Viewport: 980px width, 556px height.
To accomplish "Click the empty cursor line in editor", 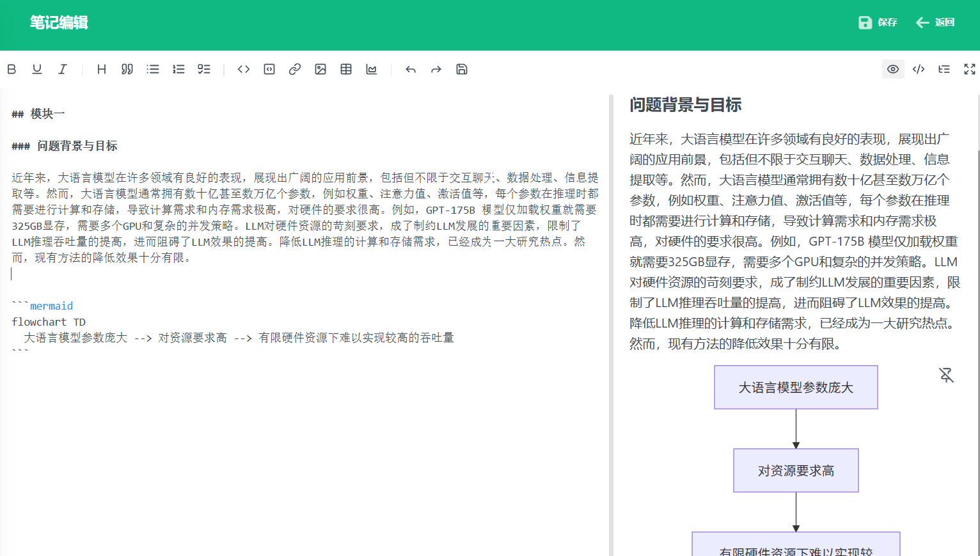I will point(304,274).
